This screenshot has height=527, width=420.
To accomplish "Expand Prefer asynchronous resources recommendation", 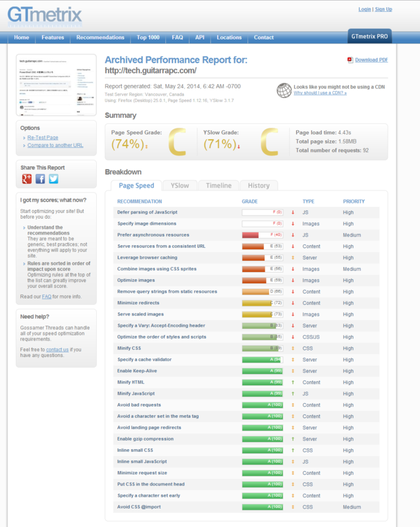I will coord(153,235).
